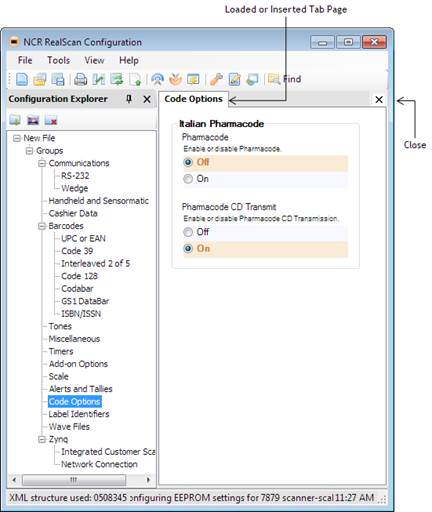Select Wedge in the tree
Viewport: 432px width, 512px height.
pyautogui.click(x=75, y=188)
